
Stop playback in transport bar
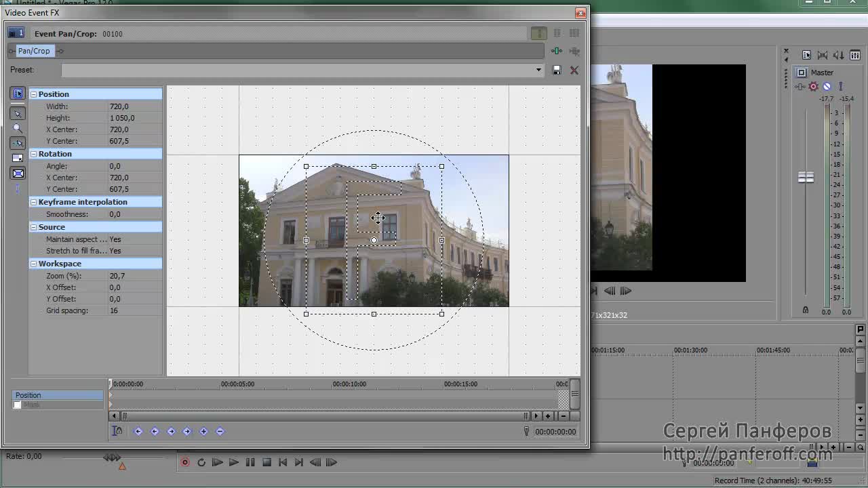pyautogui.click(x=267, y=462)
